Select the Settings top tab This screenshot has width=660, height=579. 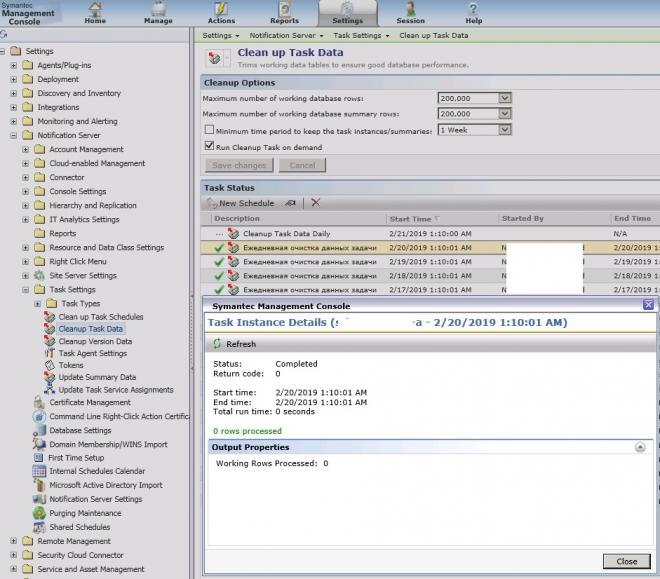point(348,13)
